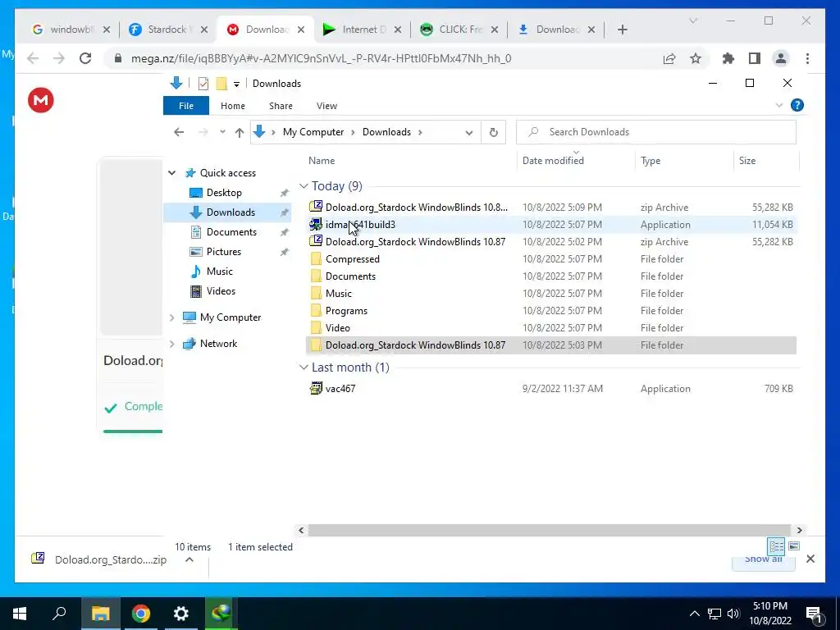Open Desktop in Quick access
Viewport: 840px width, 630px height.
tap(224, 193)
